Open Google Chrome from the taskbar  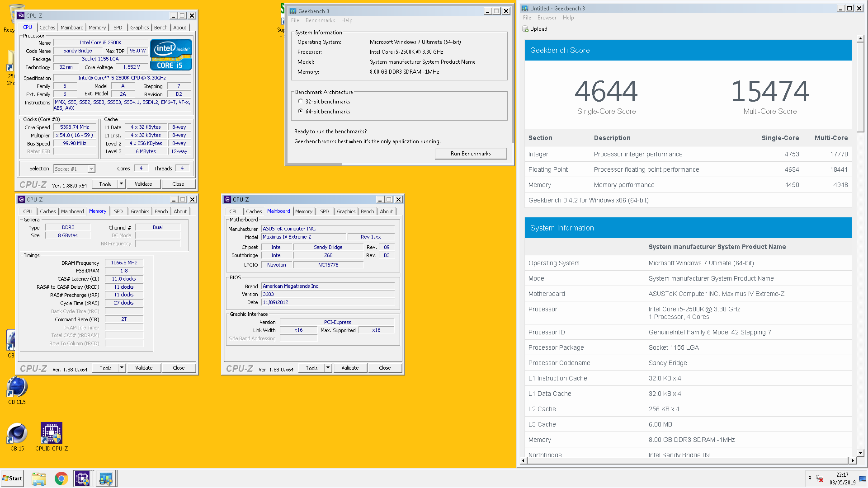[61, 479]
